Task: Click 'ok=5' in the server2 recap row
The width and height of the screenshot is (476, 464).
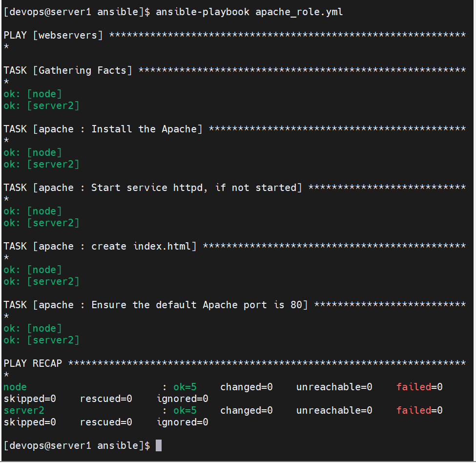Action: (185, 410)
